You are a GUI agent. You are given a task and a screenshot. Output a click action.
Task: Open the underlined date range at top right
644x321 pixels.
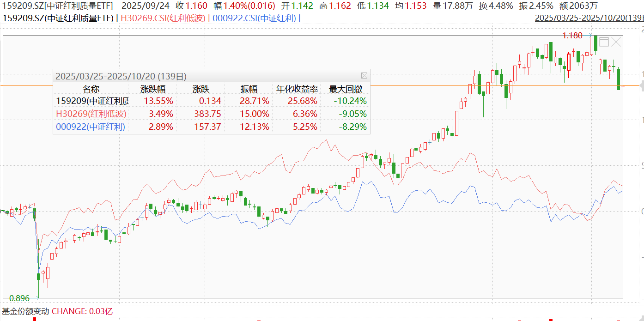coord(589,18)
